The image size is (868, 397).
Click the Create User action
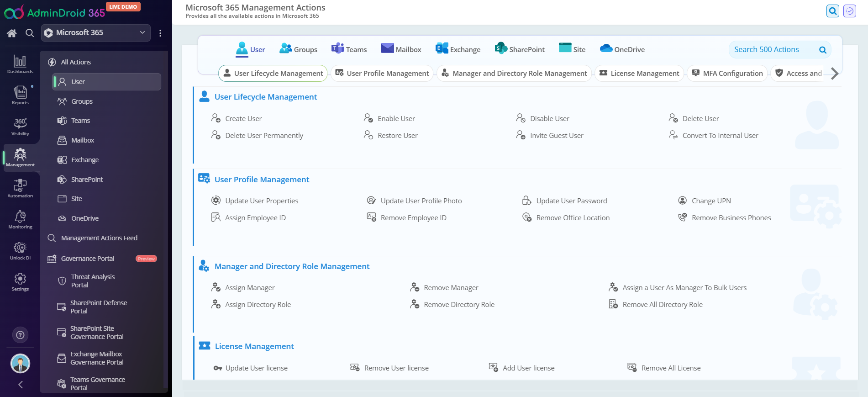tap(243, 119)
